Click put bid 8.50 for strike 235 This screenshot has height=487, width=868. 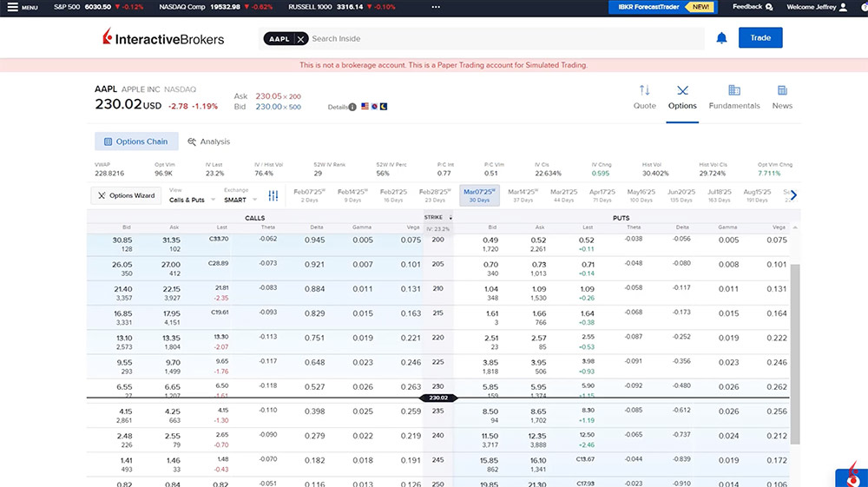point(490,411)
